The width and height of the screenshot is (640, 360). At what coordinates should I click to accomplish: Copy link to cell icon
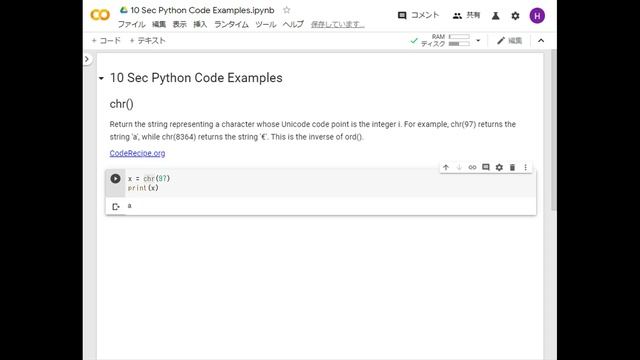tap(472, 167)
